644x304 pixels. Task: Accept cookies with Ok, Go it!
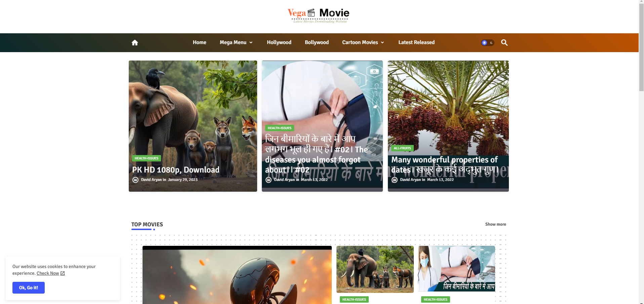pyautogui.click(x=29, y=288)
